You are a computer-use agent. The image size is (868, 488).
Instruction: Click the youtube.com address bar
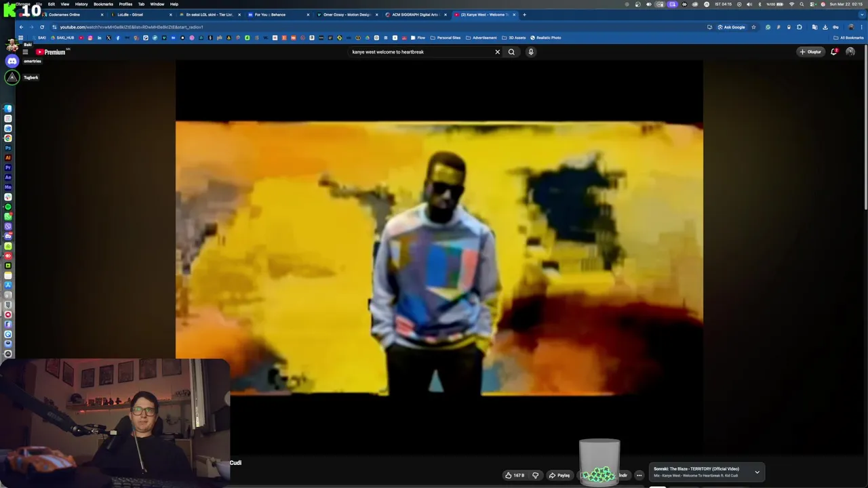pyautogui.click(x=380, y=27)
